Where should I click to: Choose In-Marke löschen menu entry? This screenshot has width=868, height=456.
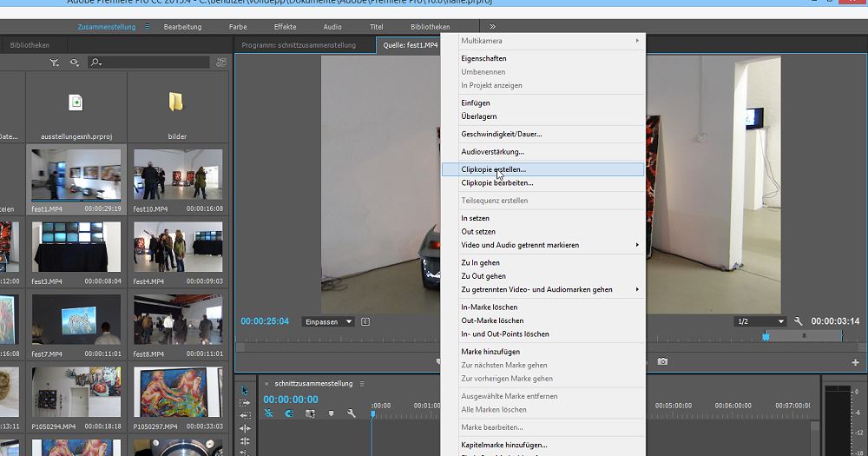(x=543, y=307)
